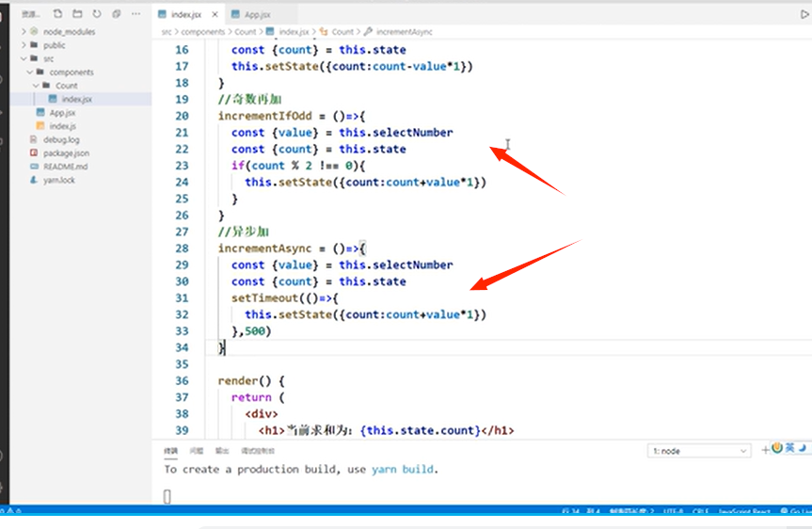Click line number 28 in the gutter

182,248
